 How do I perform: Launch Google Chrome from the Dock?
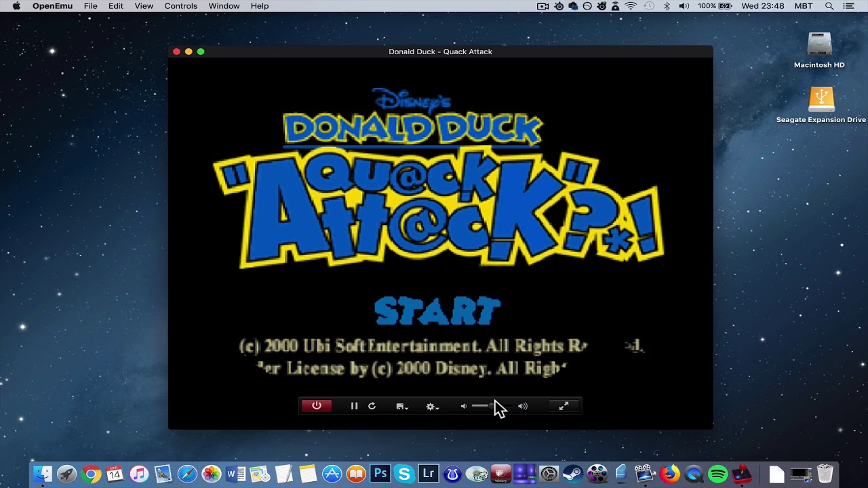[x=91, y=474]
